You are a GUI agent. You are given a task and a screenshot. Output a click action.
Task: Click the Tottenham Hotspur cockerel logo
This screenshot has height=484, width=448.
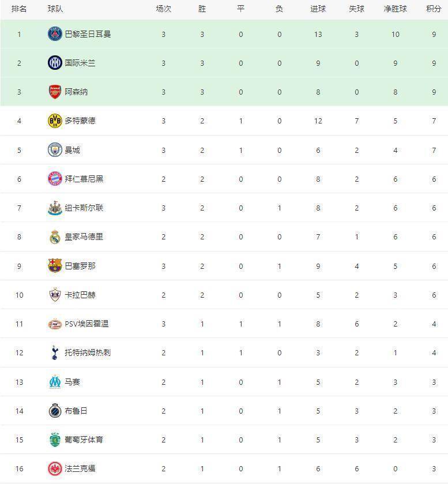click(x=55, y=352)
